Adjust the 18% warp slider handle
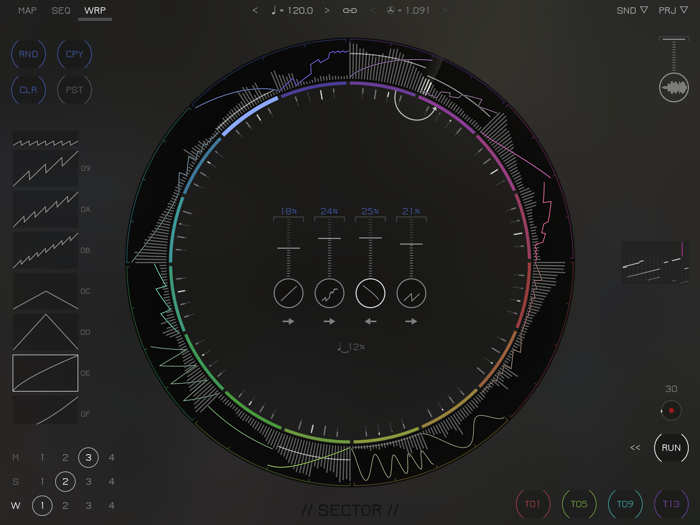 click(288, 248)
